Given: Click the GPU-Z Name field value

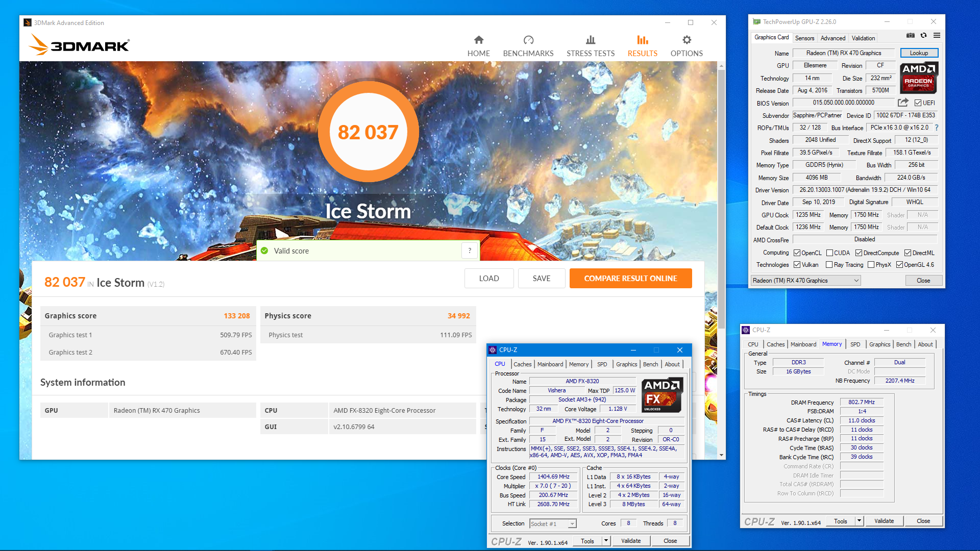Looking at the screenshot, I should pos(843,53).
